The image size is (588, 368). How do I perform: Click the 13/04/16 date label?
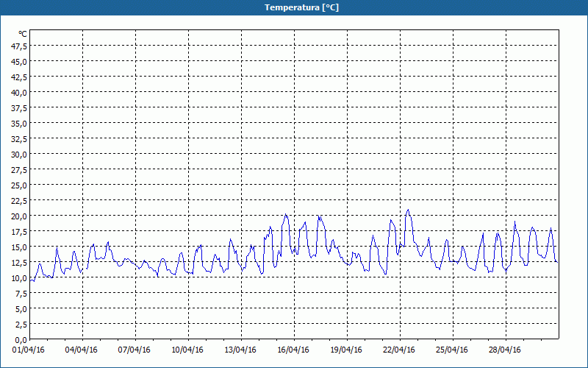240,350
